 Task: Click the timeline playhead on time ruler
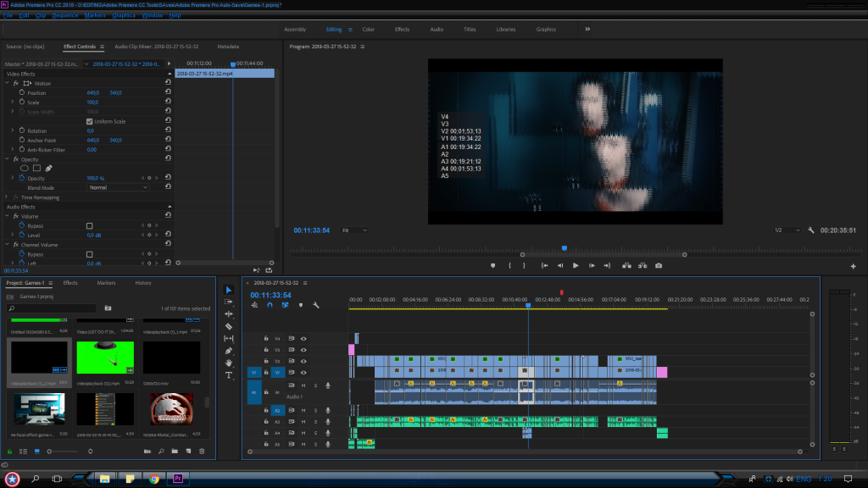click(528, 305)
